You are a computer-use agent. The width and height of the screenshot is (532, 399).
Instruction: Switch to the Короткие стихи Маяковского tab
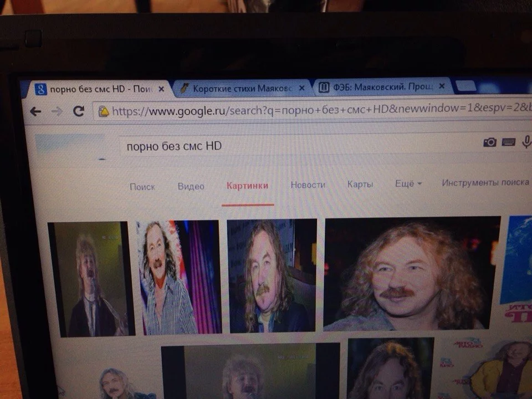(x=242, y=88)
